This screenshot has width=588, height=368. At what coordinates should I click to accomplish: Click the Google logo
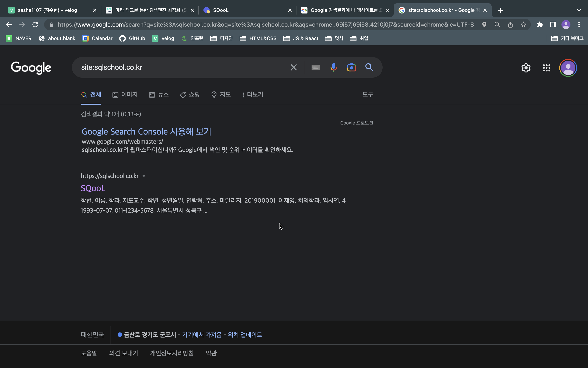pyautogui.click(x=31, y=68)
